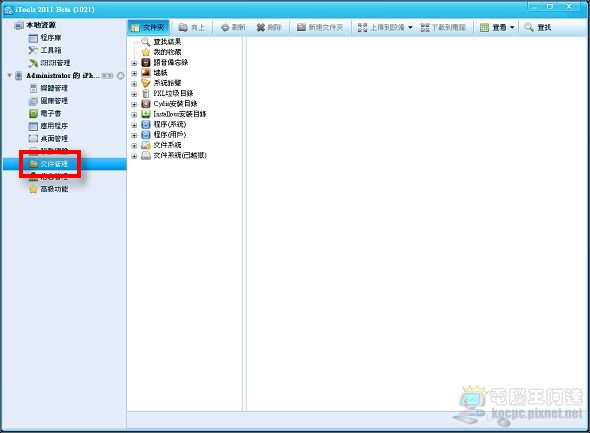Toggle the 文件夾 folder view button
The height and width of the screenshot is (433, 590).
click(x=148, y=27)
